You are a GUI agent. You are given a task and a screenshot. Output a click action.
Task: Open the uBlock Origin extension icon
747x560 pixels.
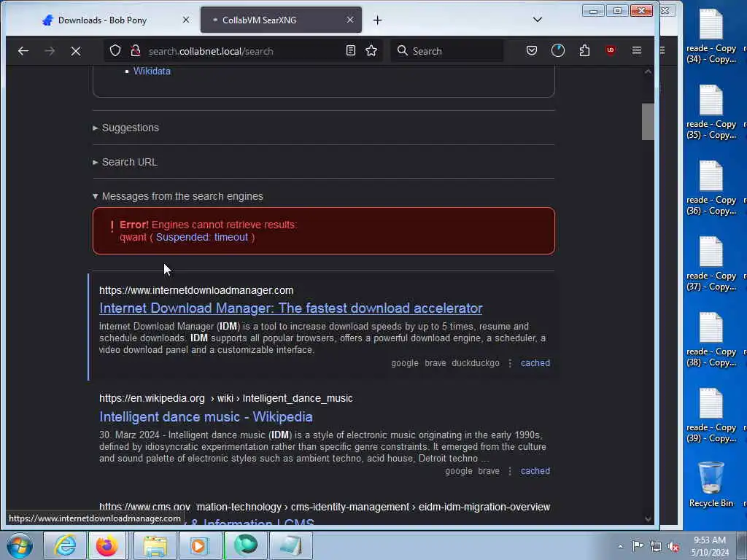(611, 50)
